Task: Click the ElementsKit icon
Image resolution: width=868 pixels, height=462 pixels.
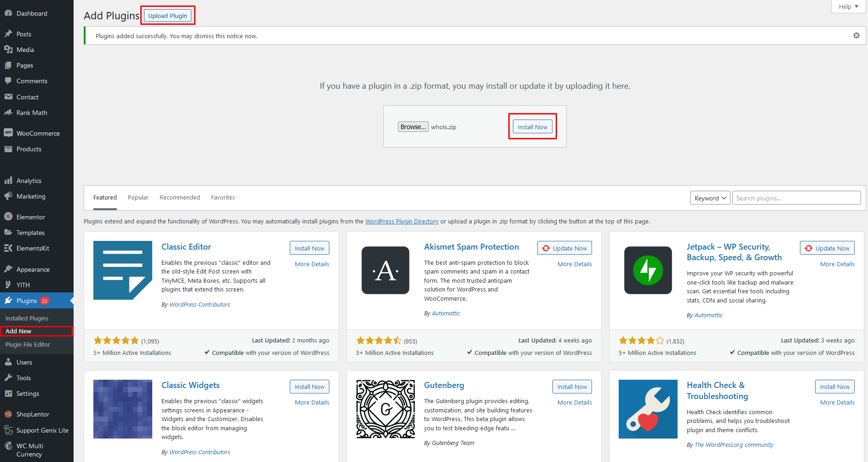Action: click(x=9, y=248)
